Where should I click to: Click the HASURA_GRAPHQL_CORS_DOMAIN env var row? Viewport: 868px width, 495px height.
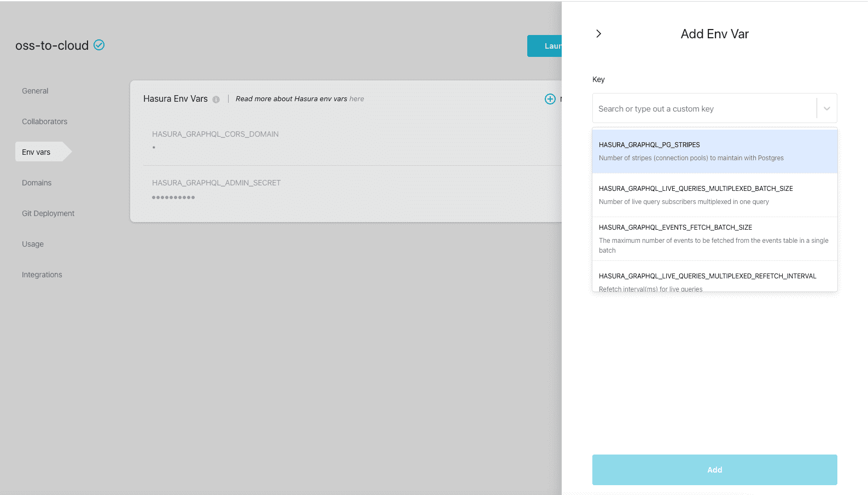click(352, 141)
